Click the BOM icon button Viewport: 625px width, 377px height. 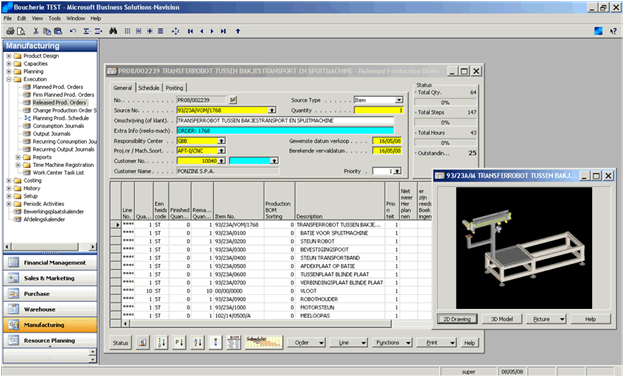point(234,342)
